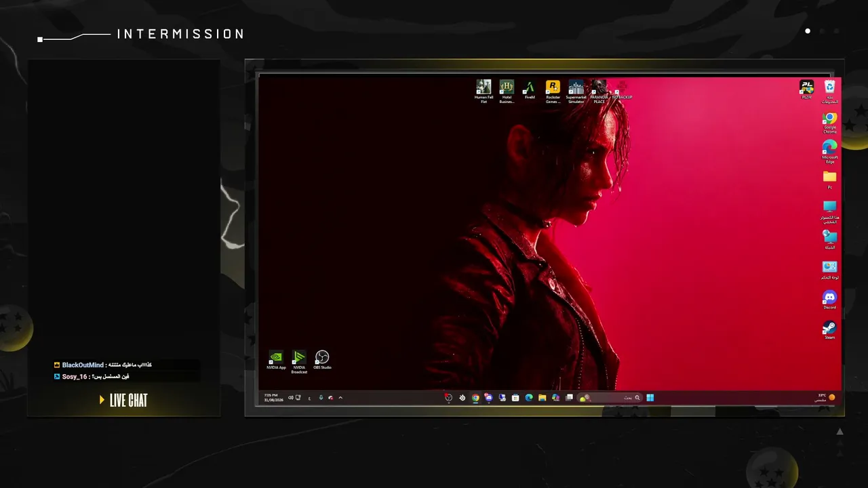Click the microphone icon in system tray
Viewport: 868px width, 488px height.
(321, 398)
